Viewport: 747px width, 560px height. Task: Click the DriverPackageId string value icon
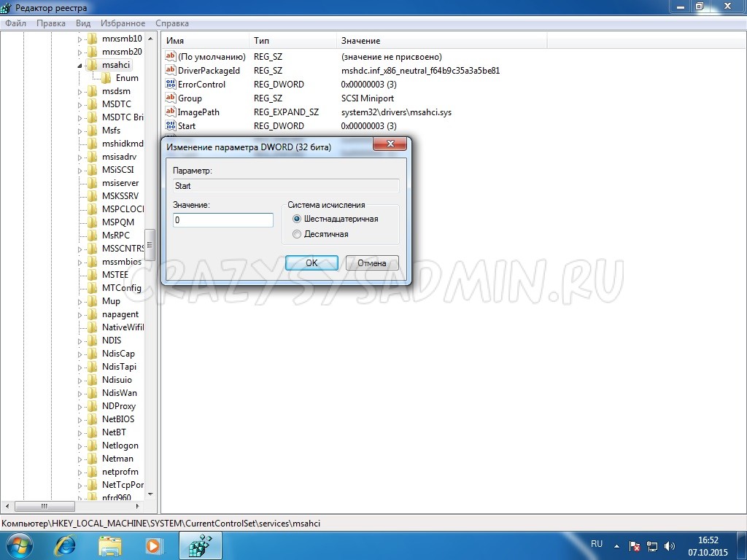[x=171, y=71]
